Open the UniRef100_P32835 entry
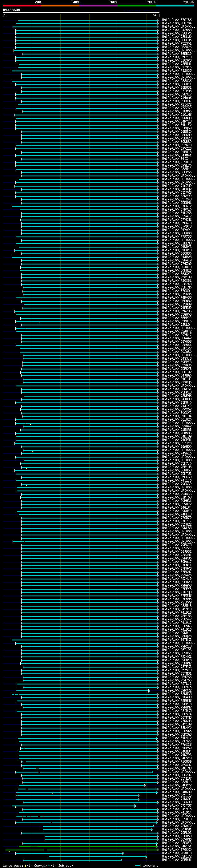 pos(177,71)
